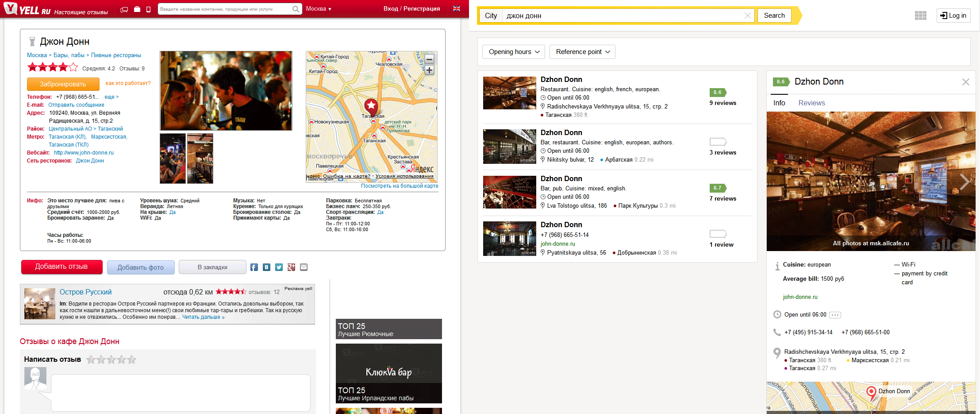The width and height of the screenshot is (980, 414).
Task: Click the В закладки bookmark button
Action: click(x=212, y=267)
